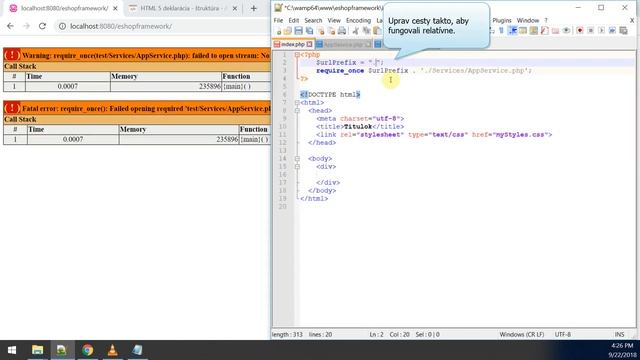Collapse the <div> fold marker on line 15

coord(297,167)
